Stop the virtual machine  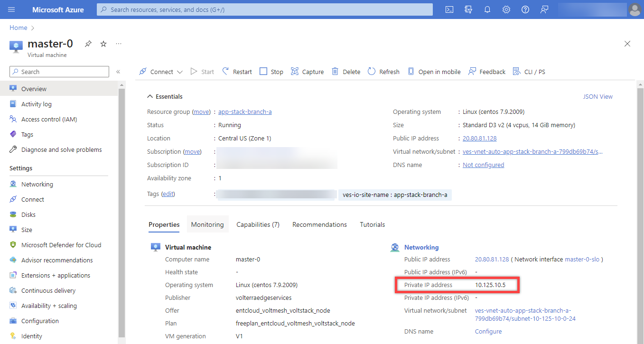tap(271, 72)
